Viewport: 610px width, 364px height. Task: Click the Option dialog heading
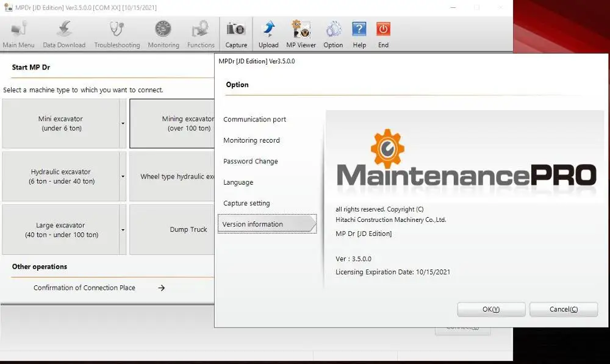coord(237,84)
